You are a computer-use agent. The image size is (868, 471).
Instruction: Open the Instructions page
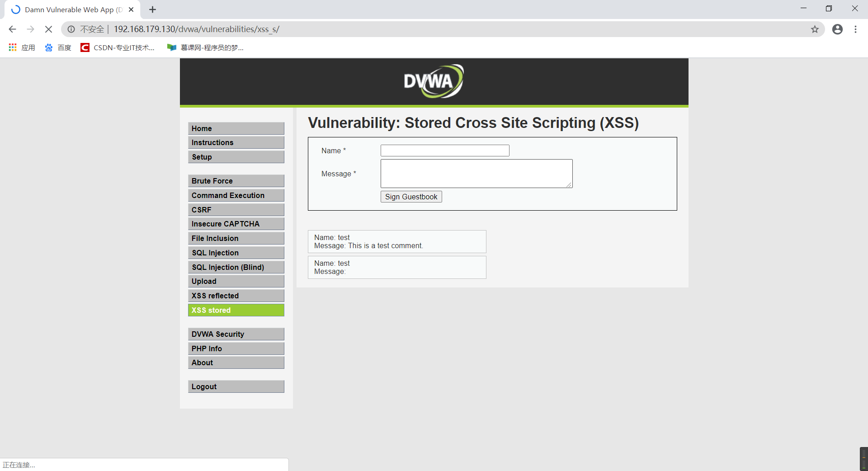click(x=236, y=142)
